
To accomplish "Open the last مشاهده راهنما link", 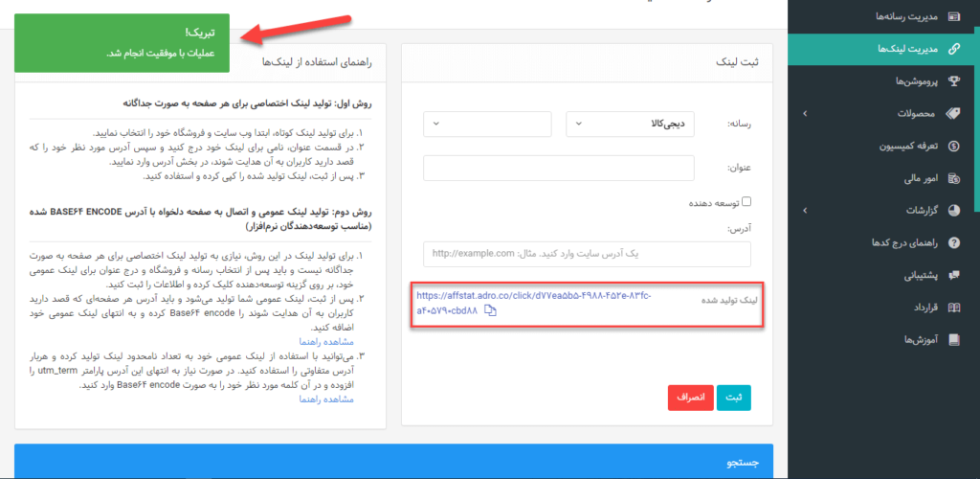I will pyautogui.click(x=327, y=399).
